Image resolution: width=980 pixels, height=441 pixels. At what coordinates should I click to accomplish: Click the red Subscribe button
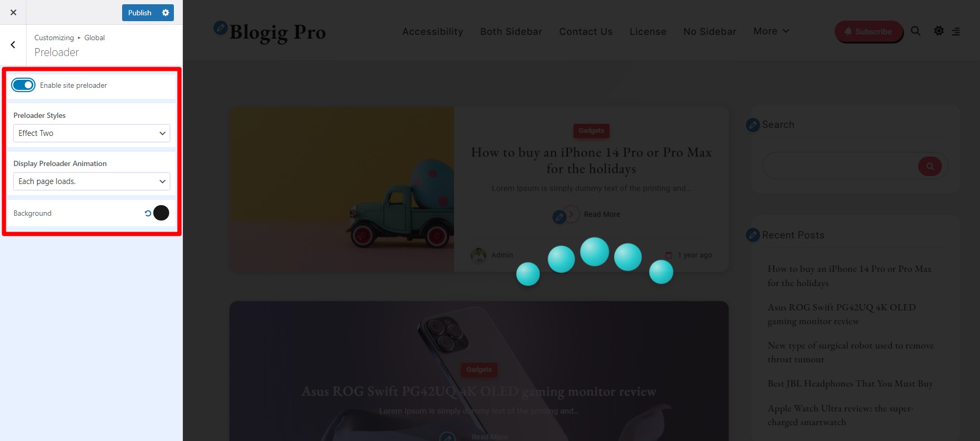click(x=868, y=32)
